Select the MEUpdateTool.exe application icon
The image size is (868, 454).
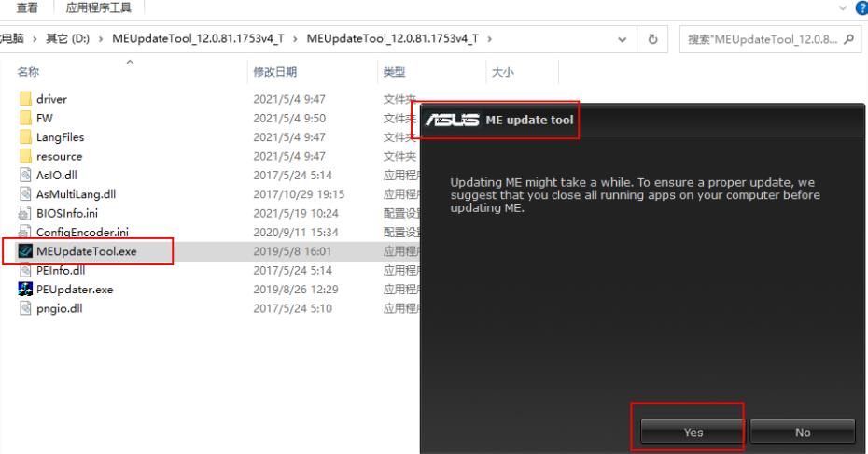(25, 251)
